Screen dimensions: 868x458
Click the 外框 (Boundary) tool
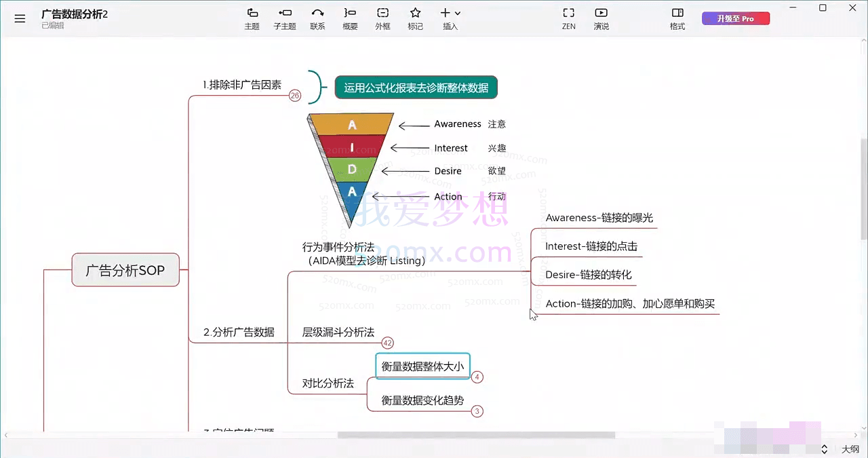click(x=382, y=18)
